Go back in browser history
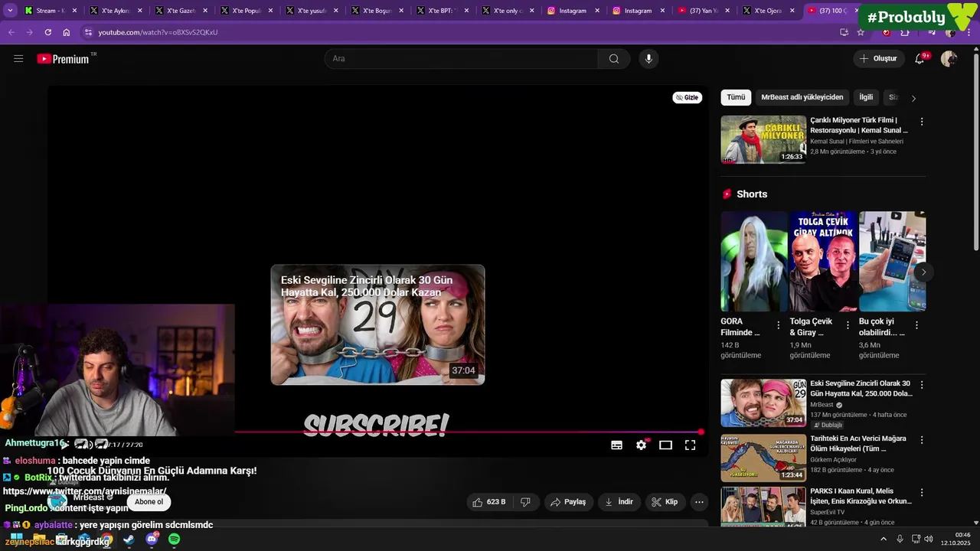This screenshot has width=980, height=551. click(x=11, y=32)
